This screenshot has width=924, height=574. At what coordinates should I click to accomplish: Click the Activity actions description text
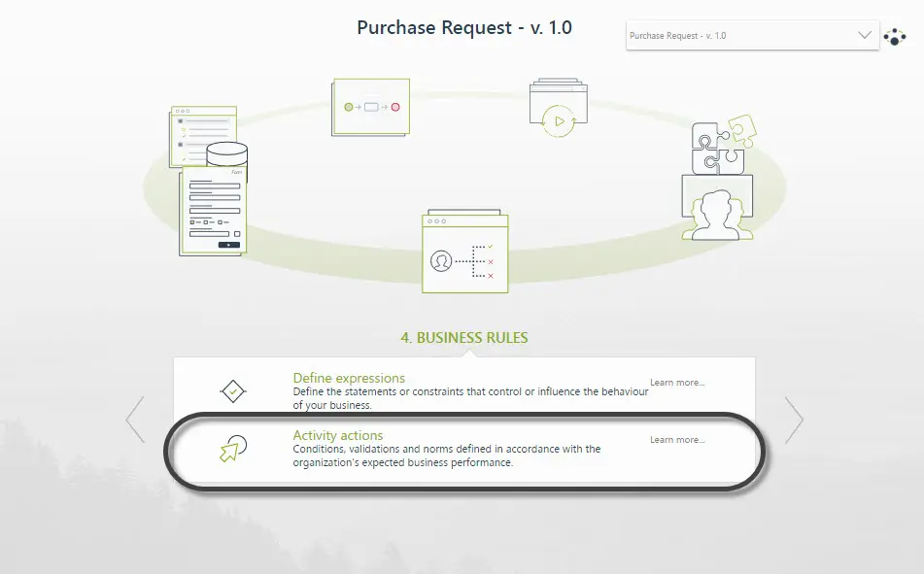pyautogui.click(x=447, y=456)
